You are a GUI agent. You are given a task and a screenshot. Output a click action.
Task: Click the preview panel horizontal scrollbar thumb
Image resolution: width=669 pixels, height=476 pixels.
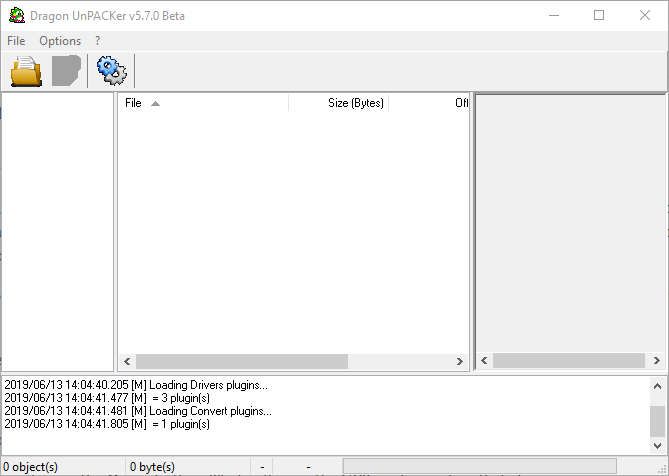pyautogui.click(x=569, y=360)
